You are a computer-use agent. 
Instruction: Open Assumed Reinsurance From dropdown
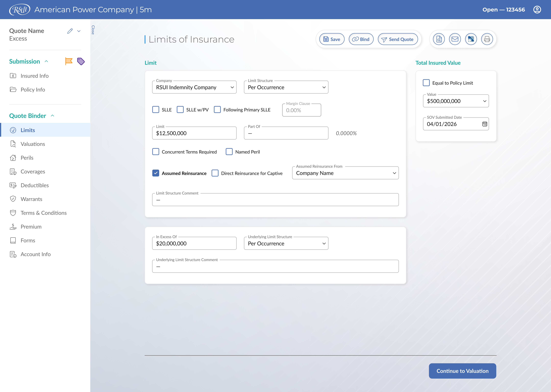pos(346,173)
